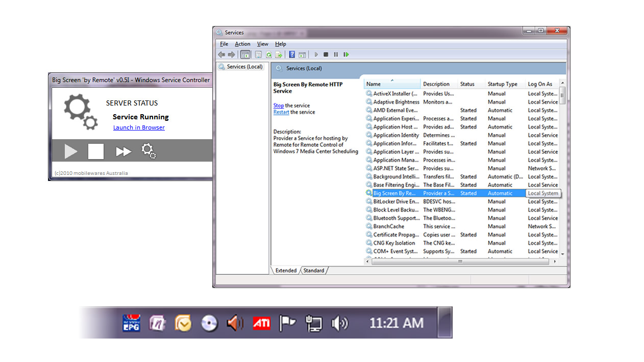Screen dimensions: 644x362
Task: Open settings via the controller's small gears button
Action: coord(148,151)
